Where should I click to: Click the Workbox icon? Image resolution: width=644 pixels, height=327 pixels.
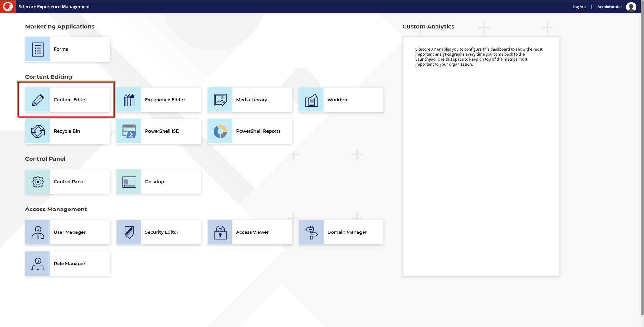coord(311,100)
